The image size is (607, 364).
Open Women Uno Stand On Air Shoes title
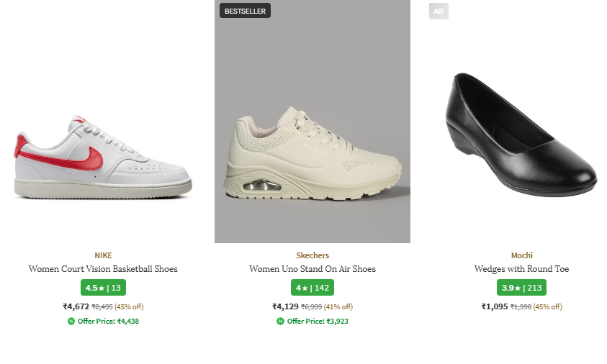point(313,269)
